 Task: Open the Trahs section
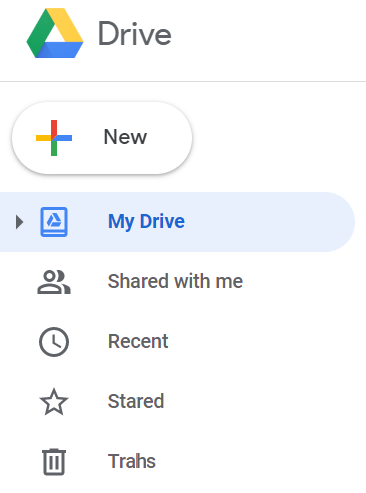(x=132, y=461)
